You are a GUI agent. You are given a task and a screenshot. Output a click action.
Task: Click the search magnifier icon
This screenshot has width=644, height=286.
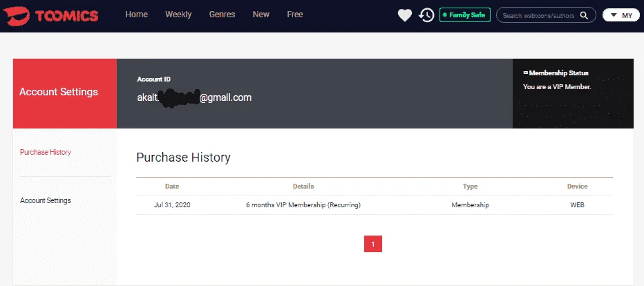point(584,16)
